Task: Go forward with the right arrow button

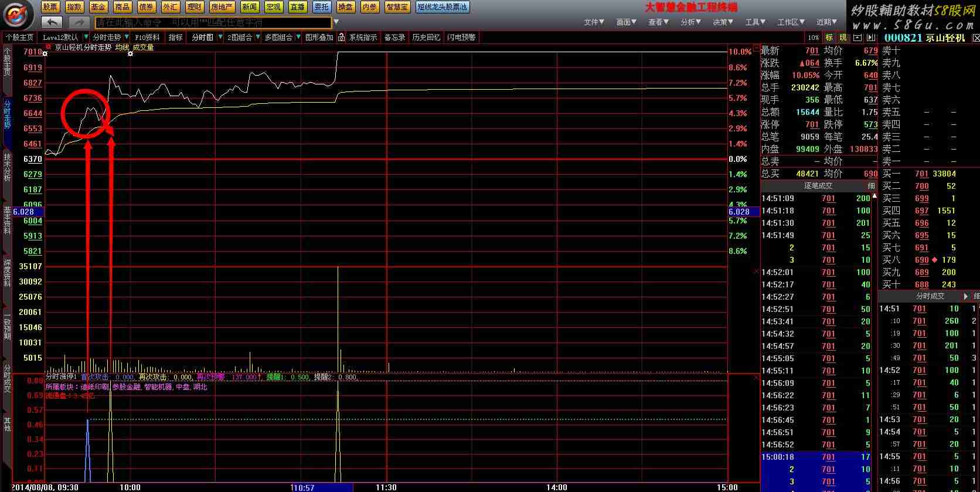Action: point(79,22)
